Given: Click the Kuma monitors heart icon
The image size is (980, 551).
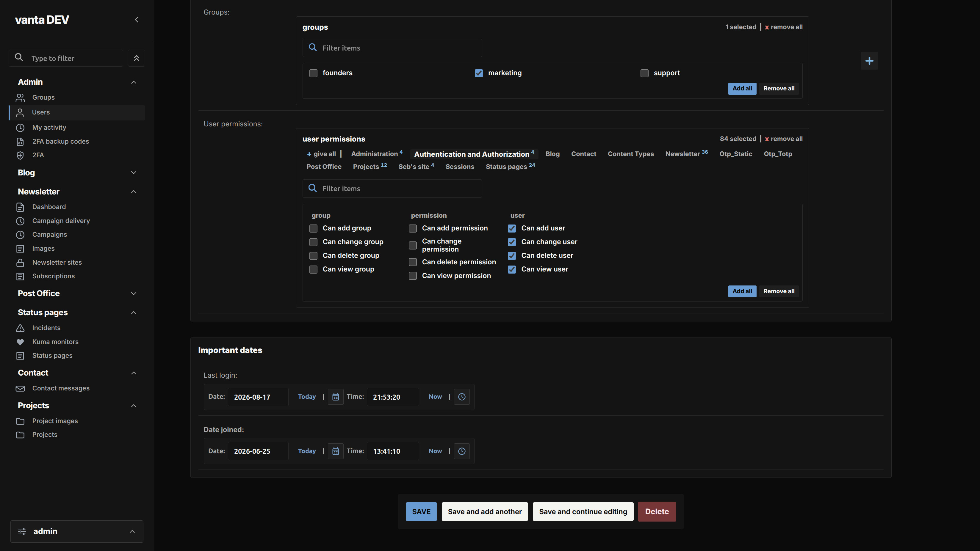Looking at the screenshot, I should pyautogui.click(x=20, y=342).
